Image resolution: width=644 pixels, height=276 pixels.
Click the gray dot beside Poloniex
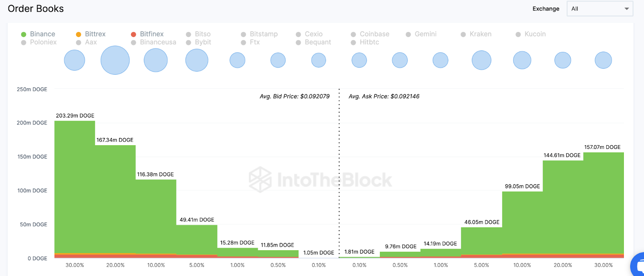point(24,42)
